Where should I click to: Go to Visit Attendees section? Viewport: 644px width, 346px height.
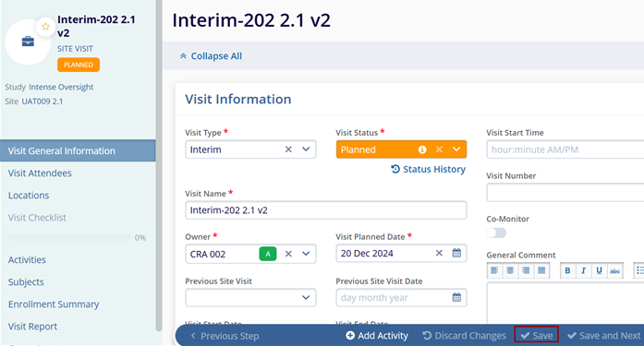[40, 173]
